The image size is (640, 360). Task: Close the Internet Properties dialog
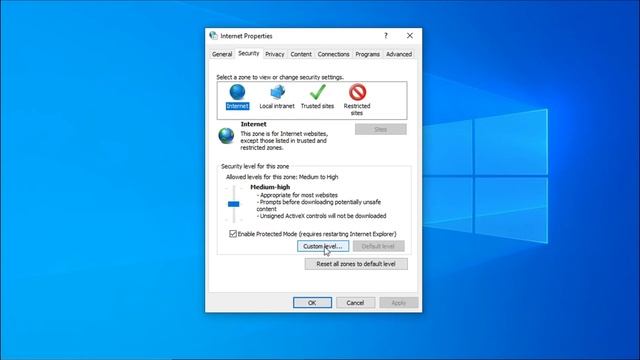pos(410,36)
